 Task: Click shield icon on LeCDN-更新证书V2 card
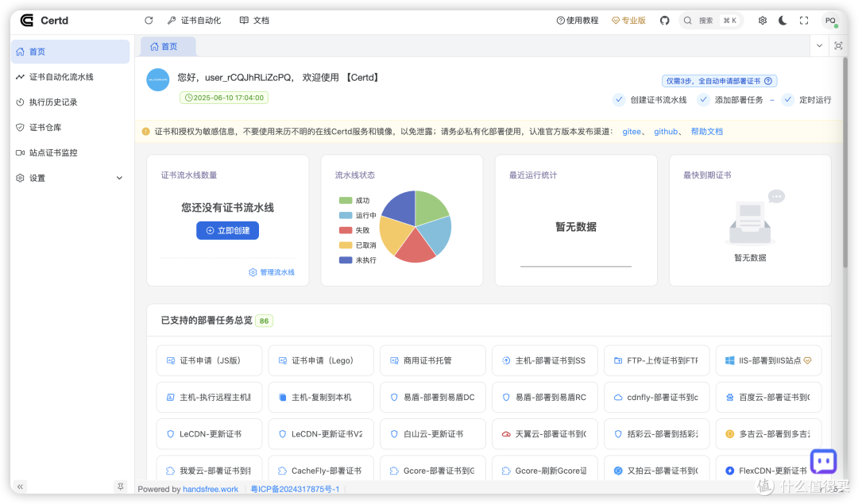coord(282,434)
